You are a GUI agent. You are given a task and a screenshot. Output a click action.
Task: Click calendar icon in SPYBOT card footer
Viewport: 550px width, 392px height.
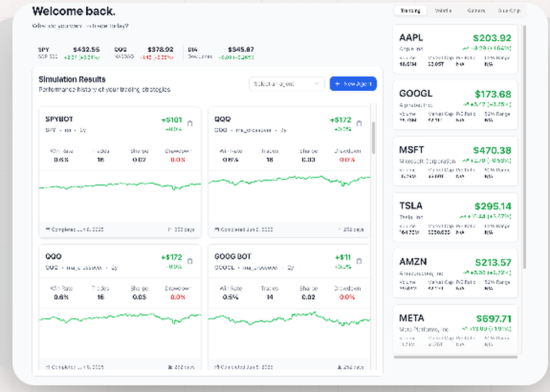coord(48,229)
